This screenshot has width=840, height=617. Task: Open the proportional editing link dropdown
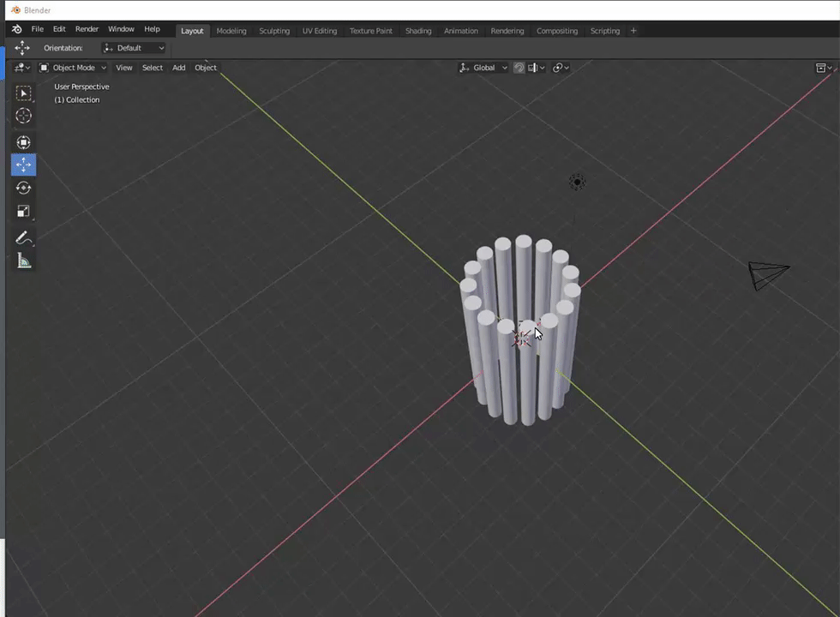click(x=561, y=68)
